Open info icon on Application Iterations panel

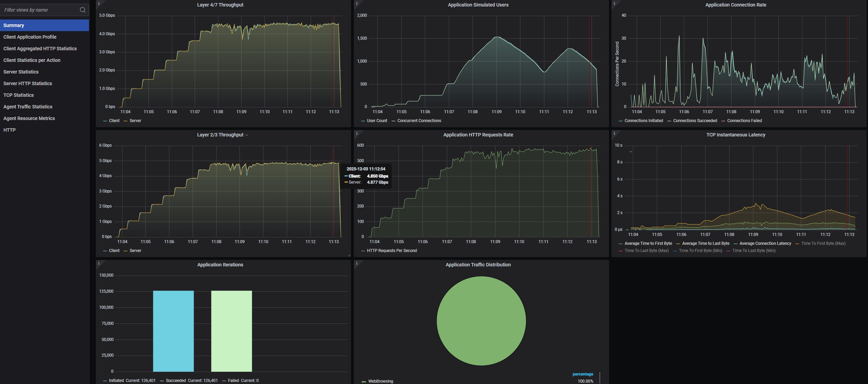click(x=99, y=263)
